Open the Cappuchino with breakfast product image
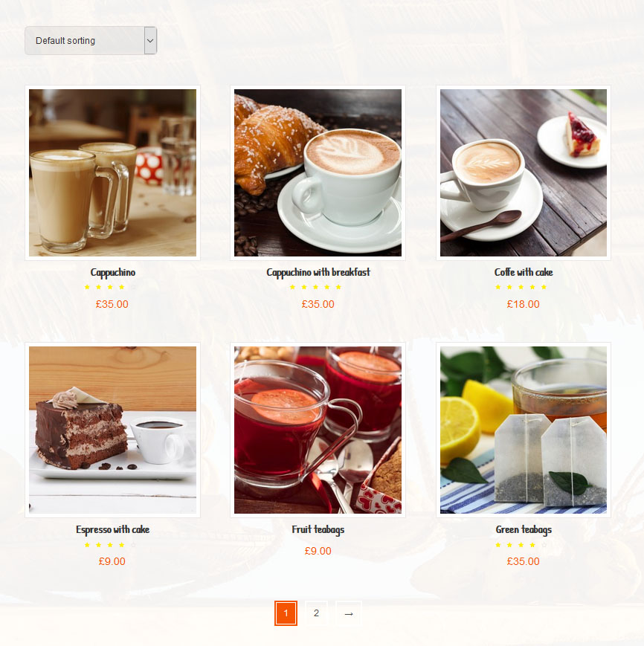This screenshot has height=646, width=644. 318,172
